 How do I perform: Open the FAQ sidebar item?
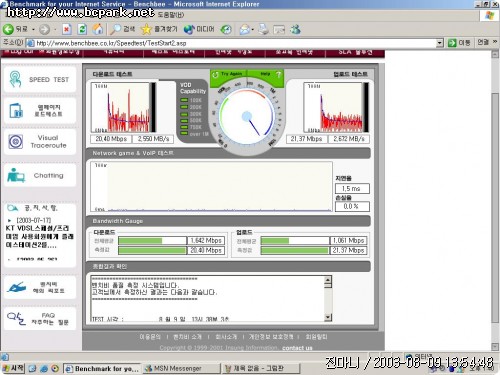click(40, 319)
